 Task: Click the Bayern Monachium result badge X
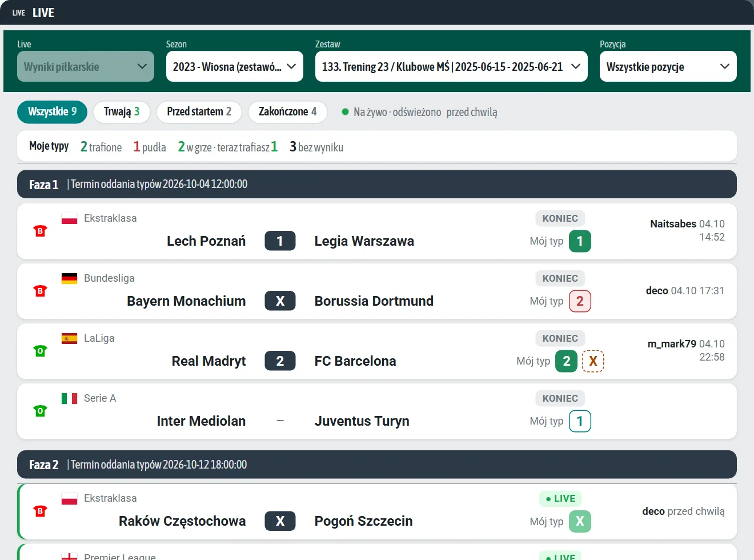coord(280,301)
